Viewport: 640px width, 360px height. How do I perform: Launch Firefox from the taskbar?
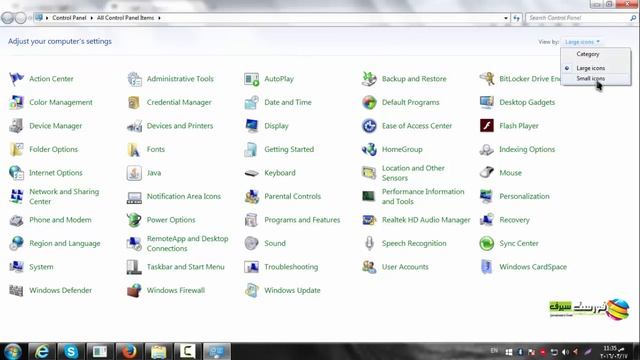[129, 351]
